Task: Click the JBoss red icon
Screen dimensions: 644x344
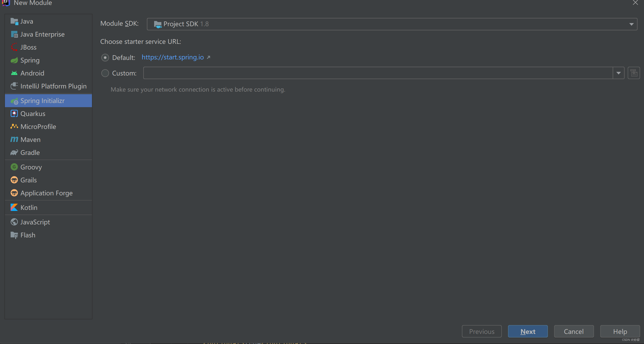Action: 14,47
